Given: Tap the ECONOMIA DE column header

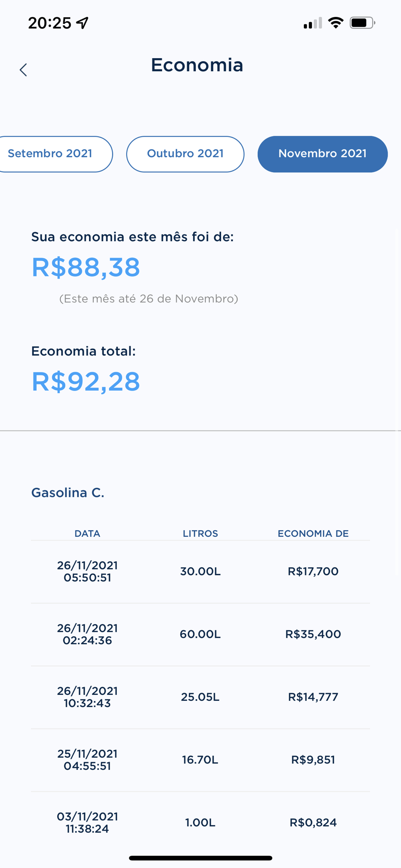Looking at the screenshot, I should pyautogui.click(x=313, y=533).
